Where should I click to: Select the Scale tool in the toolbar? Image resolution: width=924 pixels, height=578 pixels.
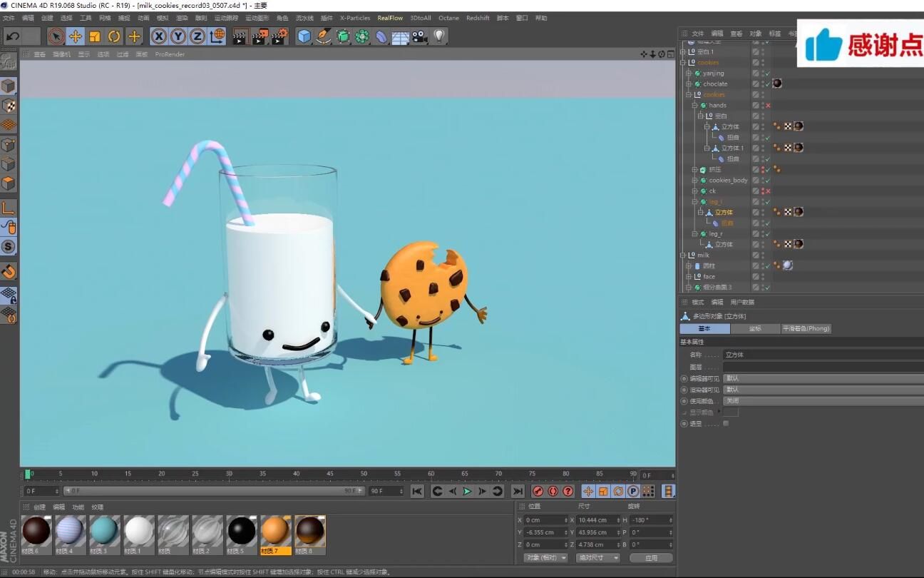pos(95,36)
